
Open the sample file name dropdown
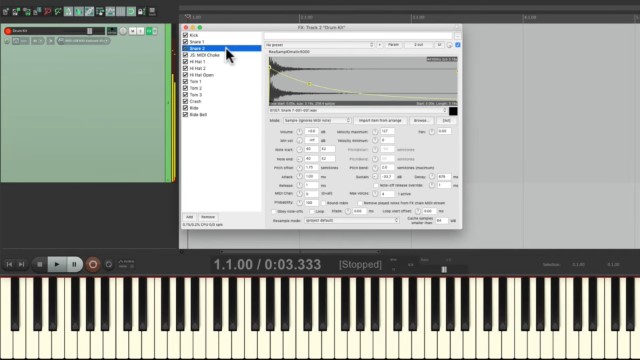(358, 111)
